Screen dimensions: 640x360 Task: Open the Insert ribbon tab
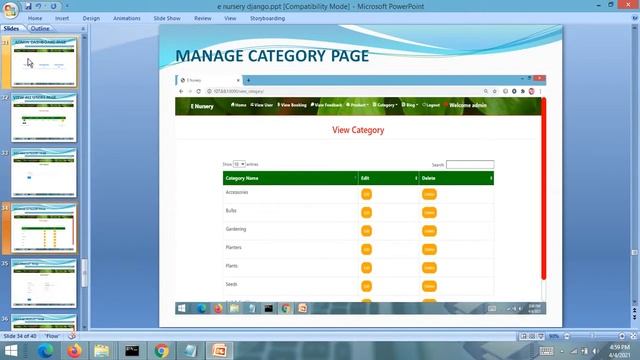pos(62,18)
